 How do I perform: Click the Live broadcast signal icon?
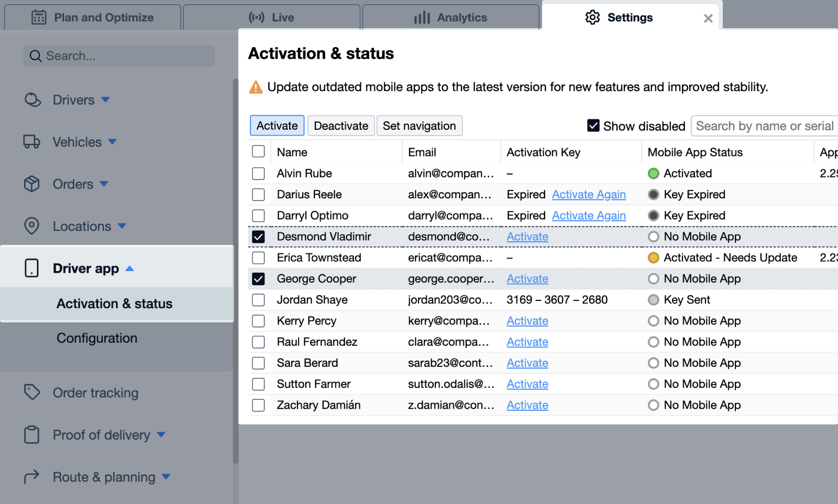[x=257, y=17]
